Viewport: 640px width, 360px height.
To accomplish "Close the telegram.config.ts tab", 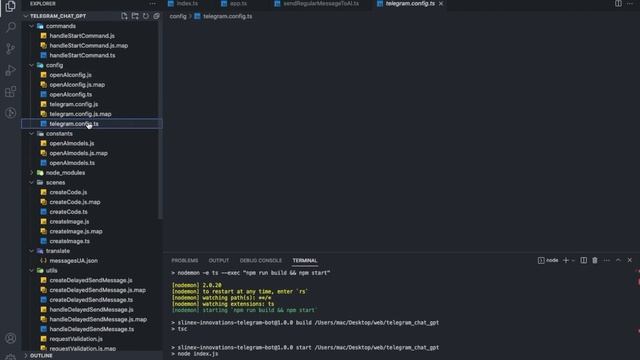I will 441,4.
